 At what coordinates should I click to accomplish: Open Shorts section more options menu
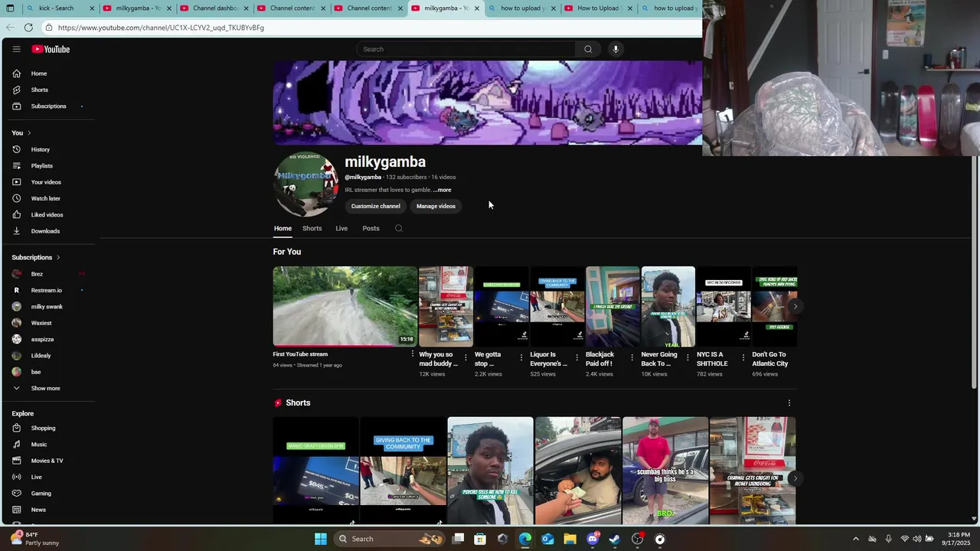[x=789, y=403]
